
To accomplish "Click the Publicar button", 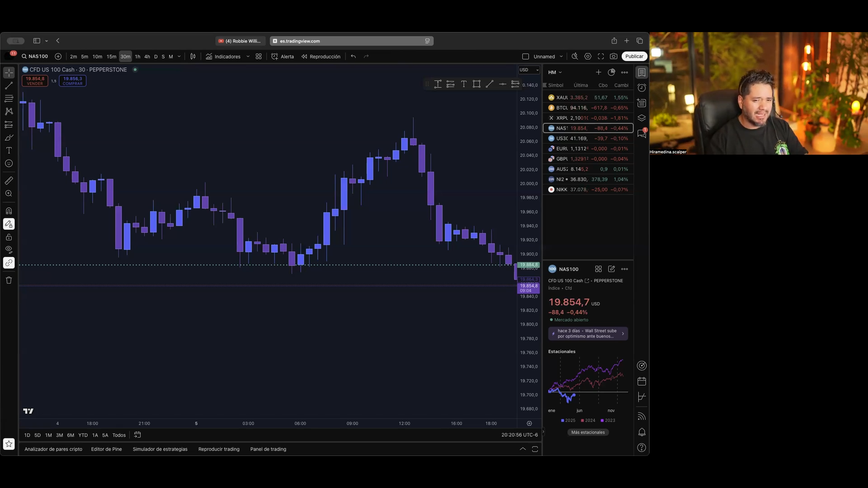I will (x=634, y=56).
